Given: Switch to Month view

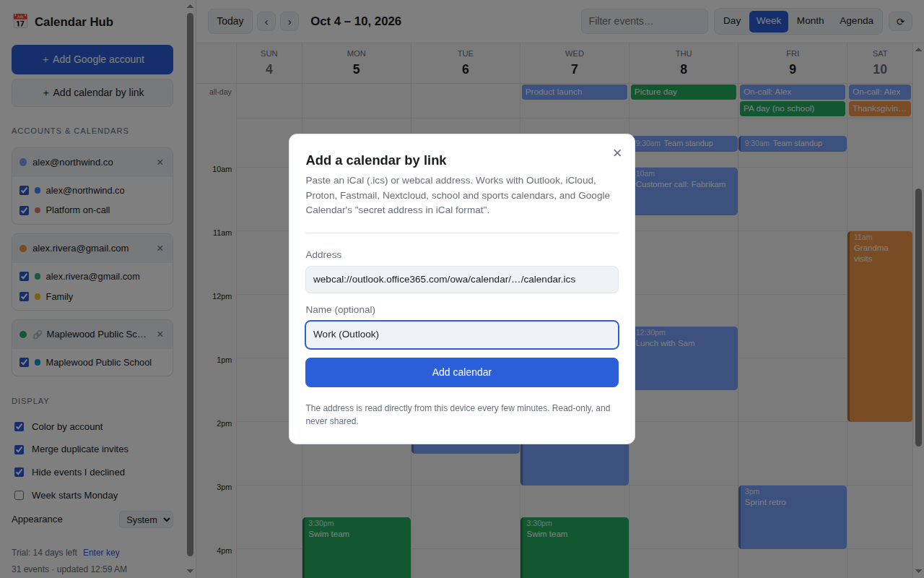Looking at the screenshot, I should tap(810, 21).
